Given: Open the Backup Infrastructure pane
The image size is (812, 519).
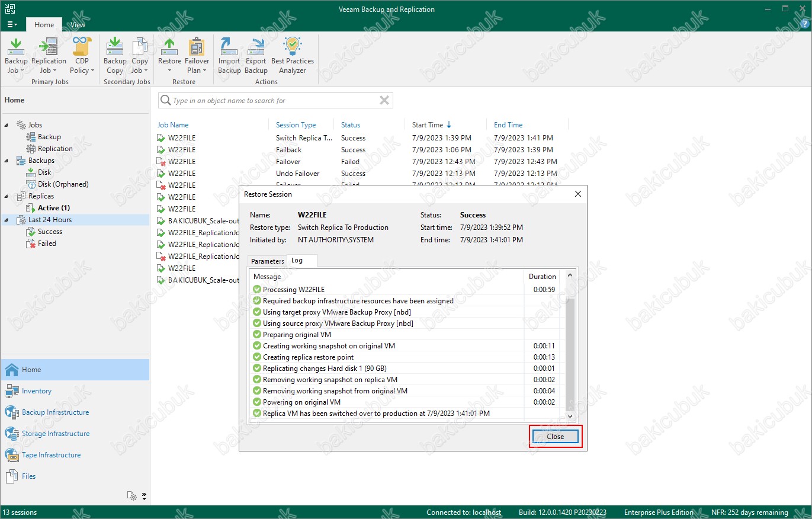Looking at the screenshot, I should [x=75, y=412].
